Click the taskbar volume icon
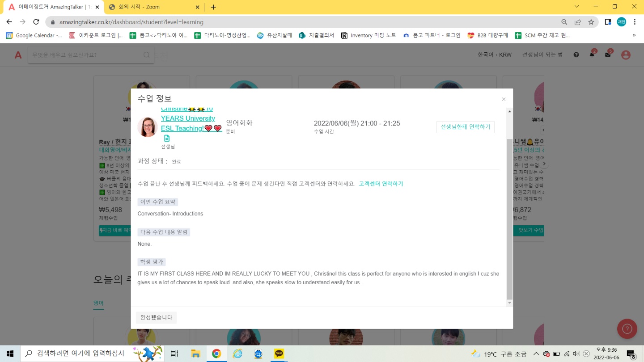 576,354
